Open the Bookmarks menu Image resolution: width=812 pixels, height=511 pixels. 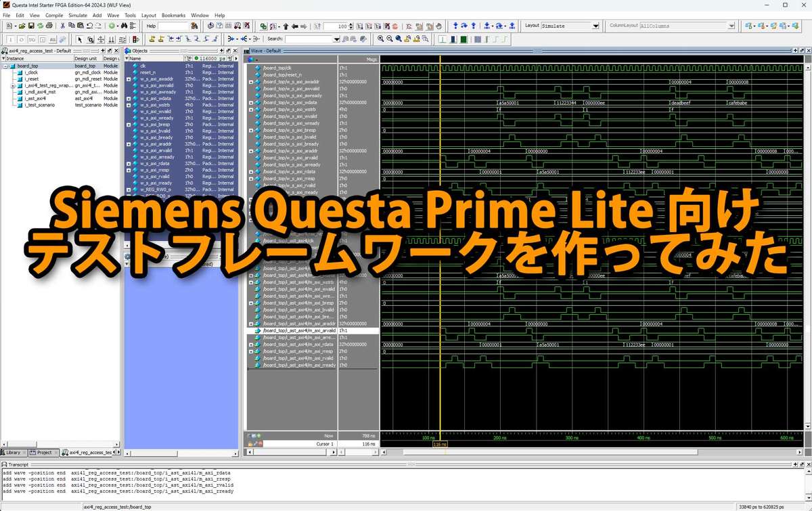click(173, 15)
